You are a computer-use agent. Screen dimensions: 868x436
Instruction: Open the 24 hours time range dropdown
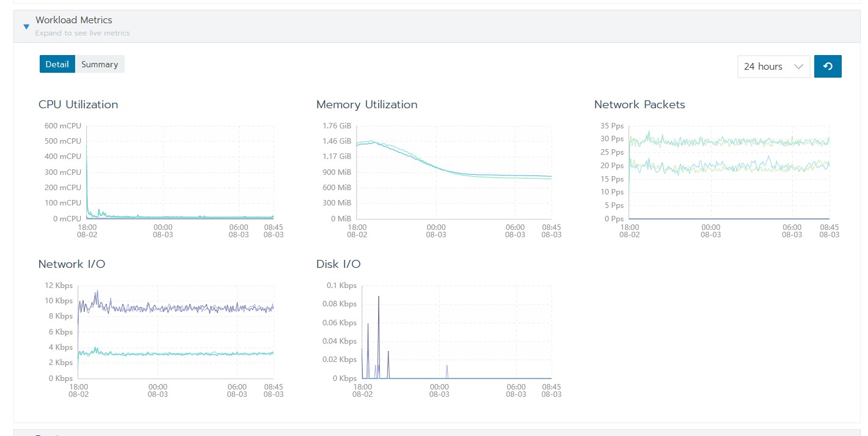click(x=773, y=67)
